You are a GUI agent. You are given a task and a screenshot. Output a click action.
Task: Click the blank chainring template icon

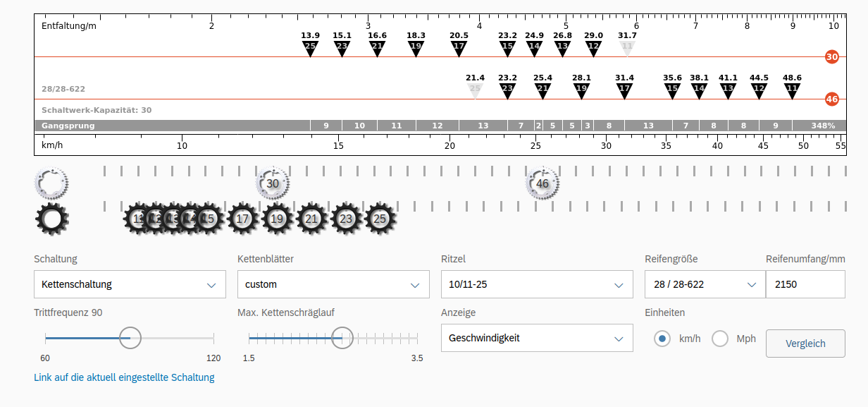click(51, 183)
